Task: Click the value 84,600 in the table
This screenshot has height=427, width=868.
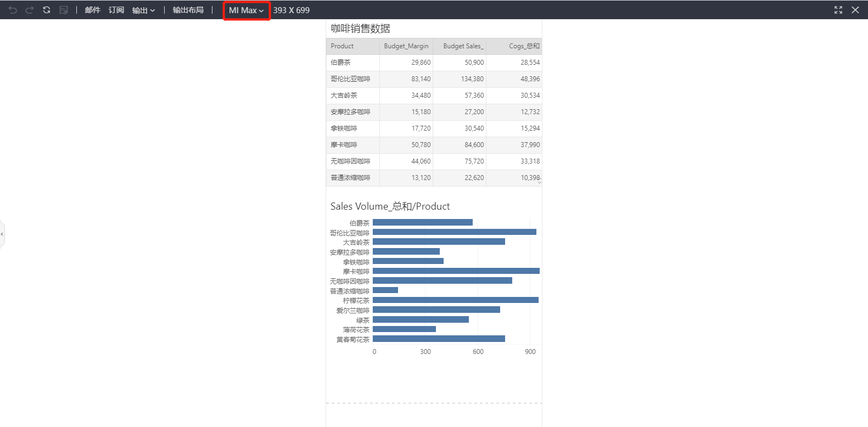Action: pos(474,145)
